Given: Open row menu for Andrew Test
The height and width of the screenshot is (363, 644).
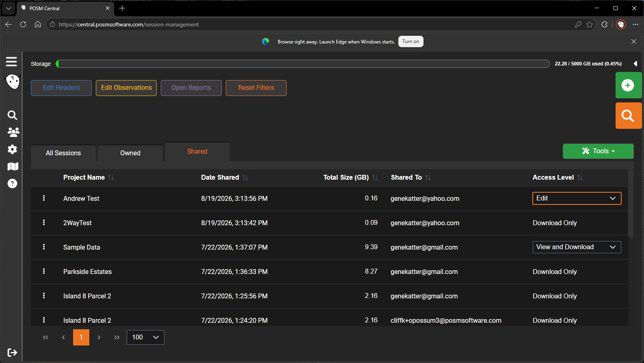Looking at the screenshot, I should [x=44, y=198].
